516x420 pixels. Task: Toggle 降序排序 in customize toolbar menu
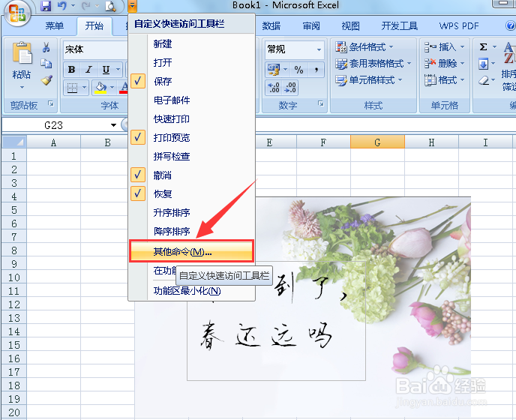coord(191,232)
